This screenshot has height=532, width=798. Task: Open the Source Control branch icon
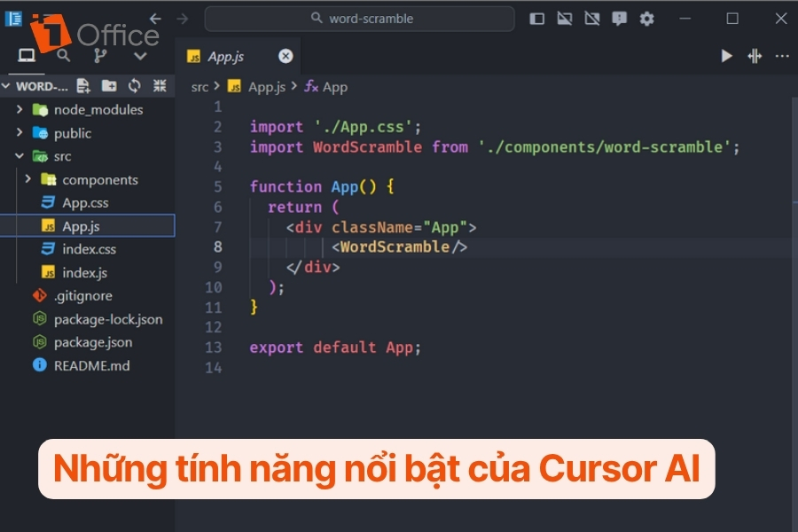coord(100,56)
